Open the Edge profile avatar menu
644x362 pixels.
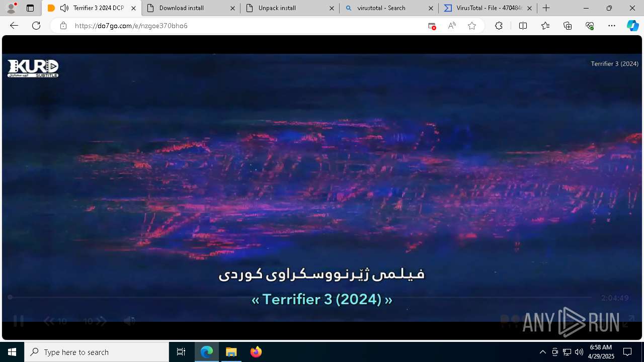11,8
